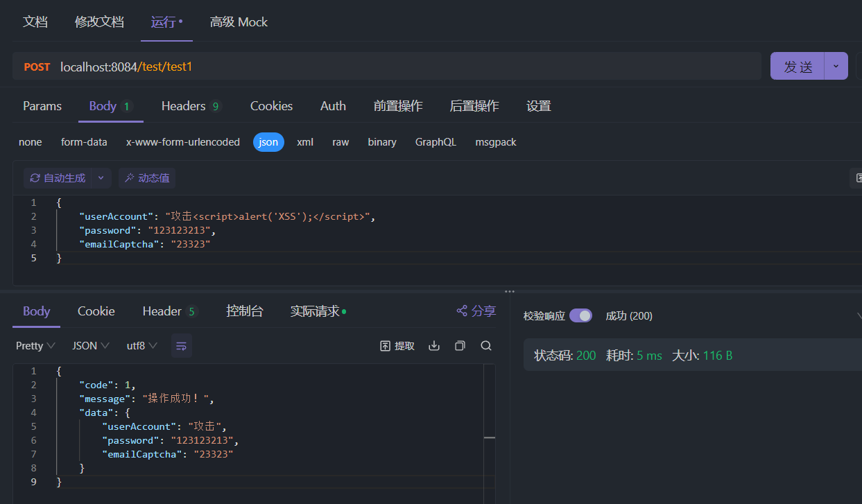Switch to the 运行 tab
Screen dimensions: 862x504
[x=166, y=21]
